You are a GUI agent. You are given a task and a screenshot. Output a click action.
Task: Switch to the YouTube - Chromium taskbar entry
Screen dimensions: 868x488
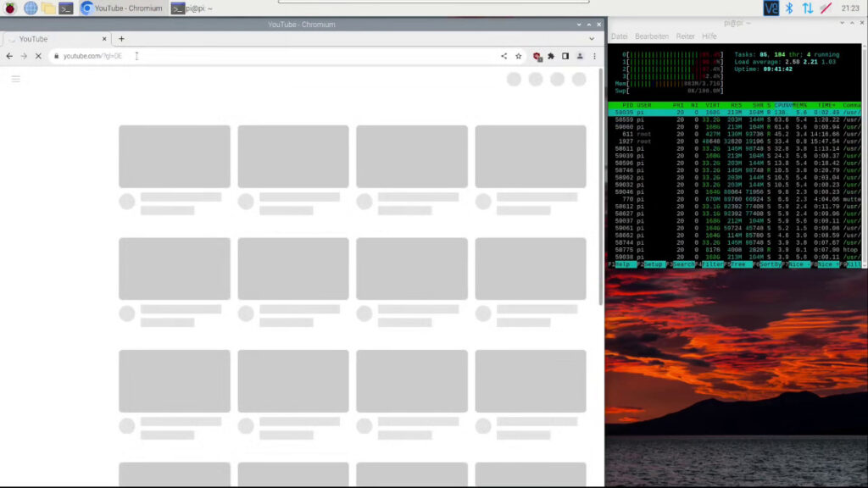click(122, 8)
